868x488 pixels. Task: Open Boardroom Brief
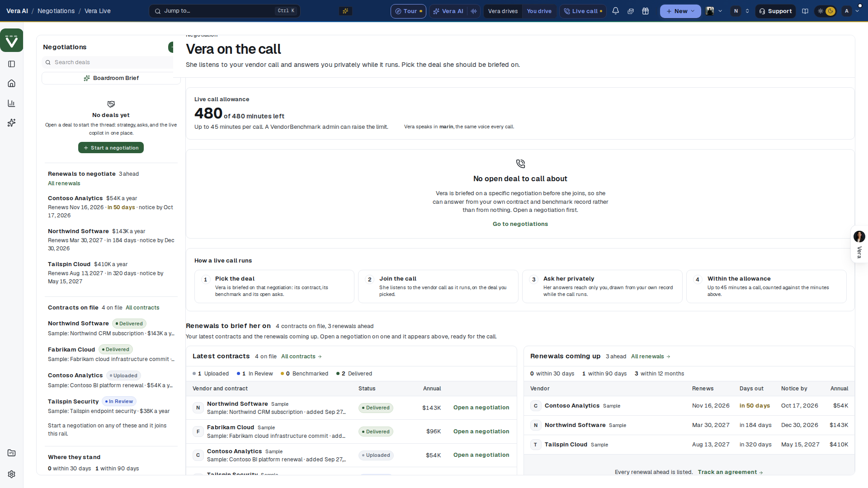(111, 78)
